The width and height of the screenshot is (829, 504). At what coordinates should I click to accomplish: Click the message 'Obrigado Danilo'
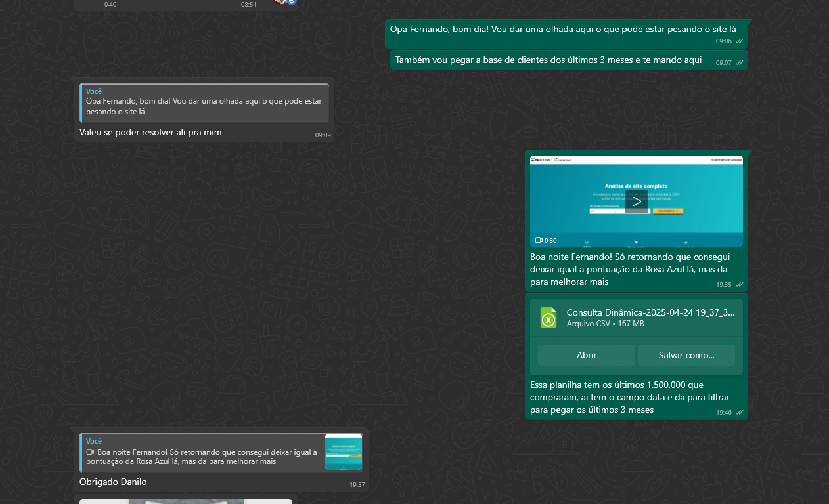pos(113,482)
